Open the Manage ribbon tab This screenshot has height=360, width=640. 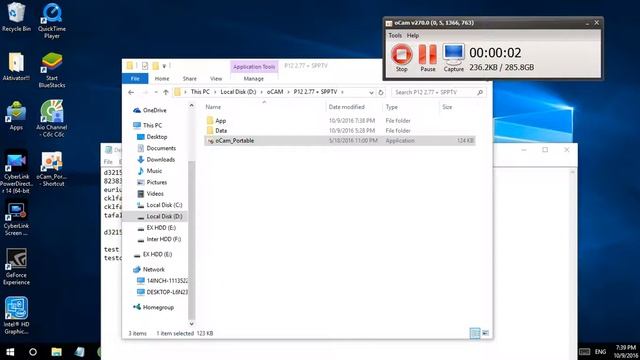tap(253, 78)
